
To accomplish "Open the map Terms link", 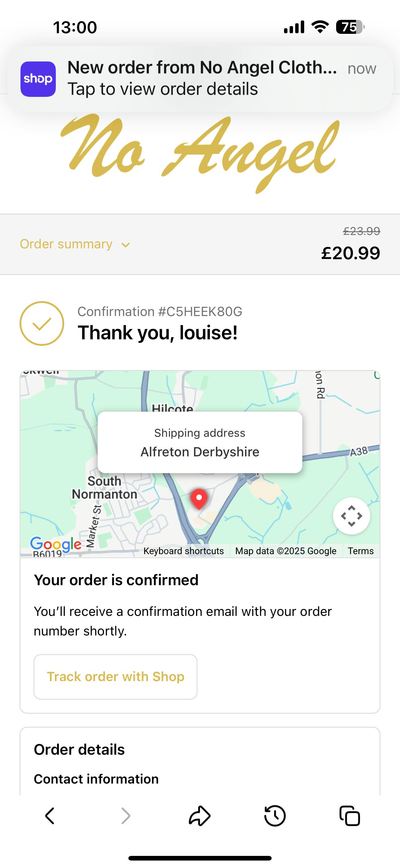I will (x=361, y=551).
